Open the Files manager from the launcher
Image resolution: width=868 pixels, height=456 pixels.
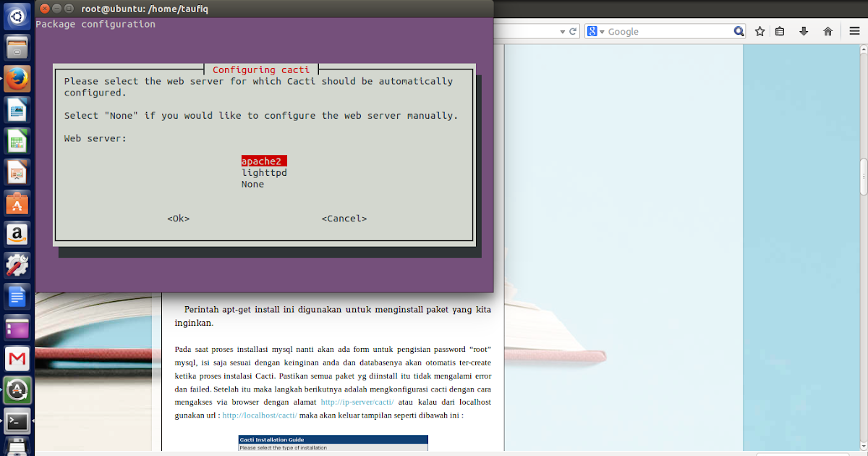[x=17, y=48]
